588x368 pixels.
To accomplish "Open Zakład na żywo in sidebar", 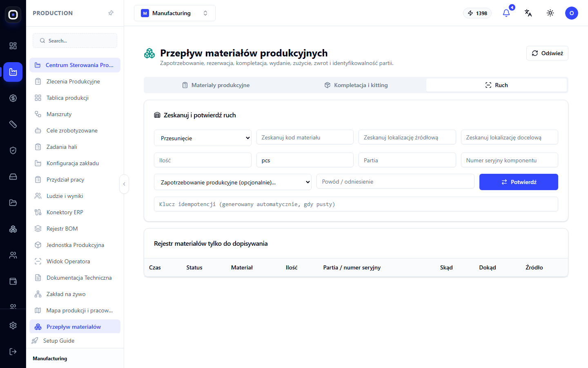I will pos(75,294).
